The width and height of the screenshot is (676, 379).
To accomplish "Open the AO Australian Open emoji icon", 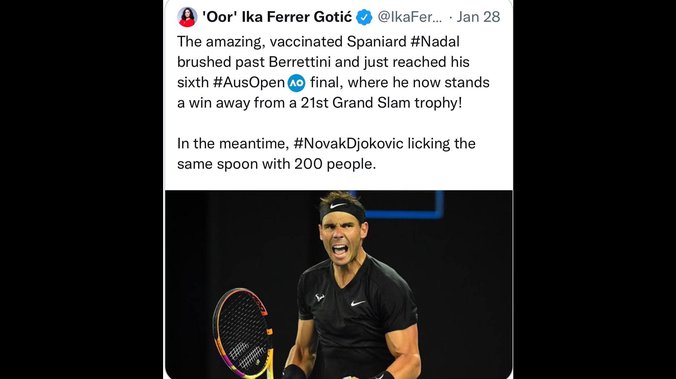I will [297, 83].
